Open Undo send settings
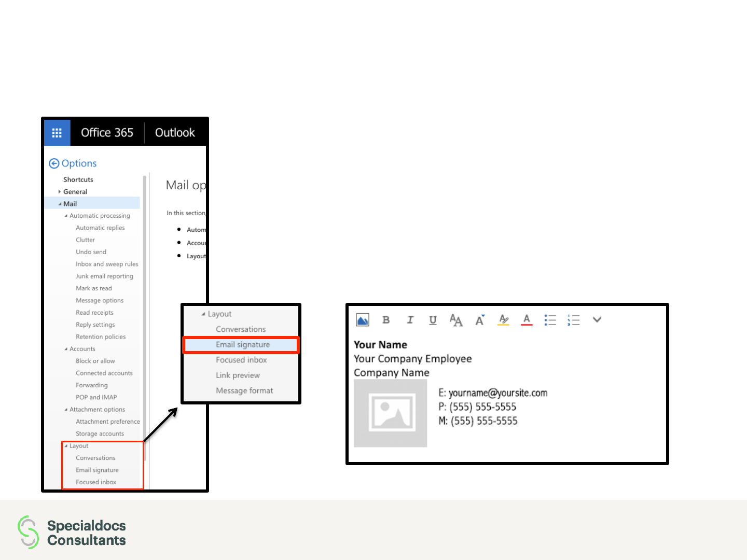The width and height of the screenshot is (747, 560). (x=91, y=252)
